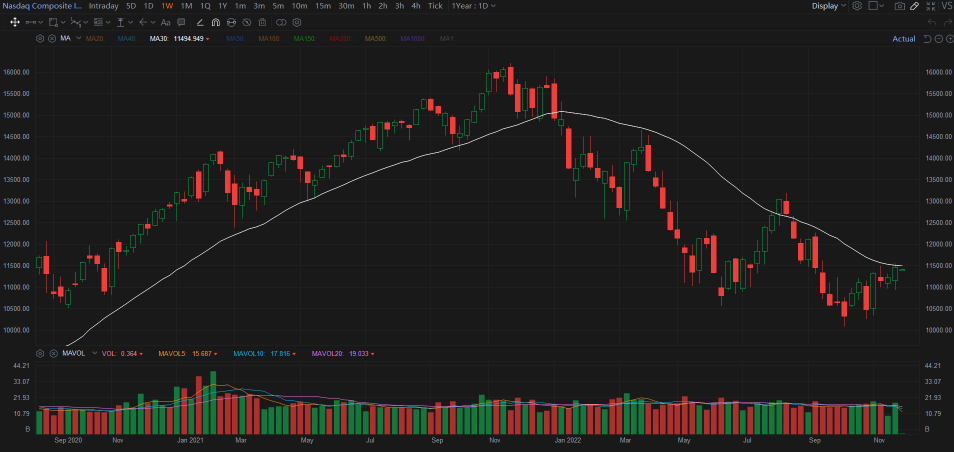Viewport: 954px width, 452px height.
Task: Toggle the MA100 line label
Action: [x=268, y=38]
